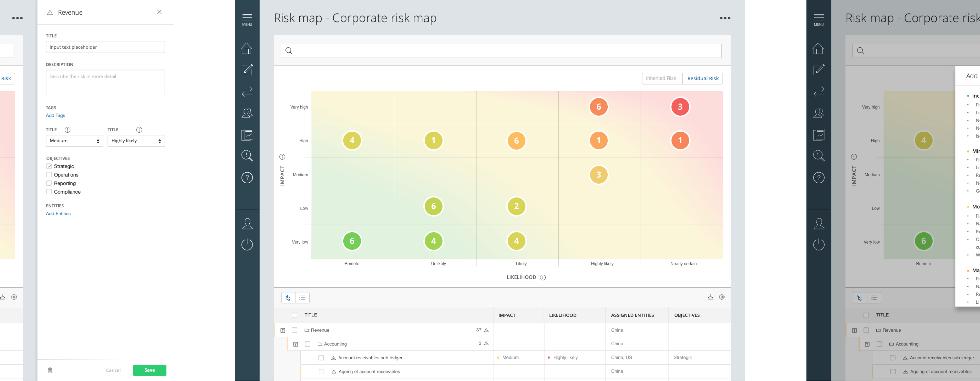This screenshot has height=381, width=980.
Task: Switch to tree view icon above the middle table
Action: pyautogui.click(x=288, y=298)
